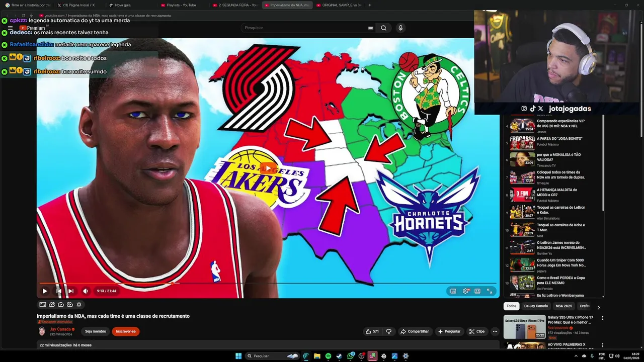Click the taskbar Pesquisar search box
The image size is (644, 362).
coord(273,356)
